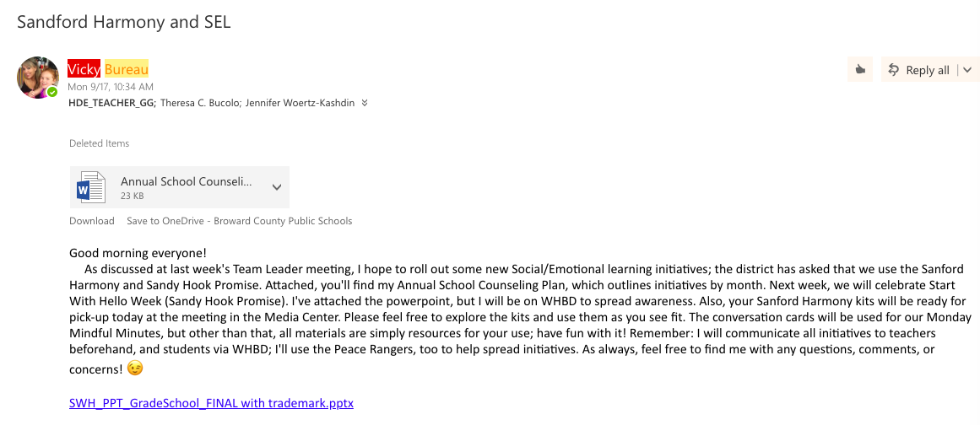Open SWH_PPT_GradeSchool_FINAL with trademark.pptx link
Screen dimensions: 980x425
pos(211,403)
